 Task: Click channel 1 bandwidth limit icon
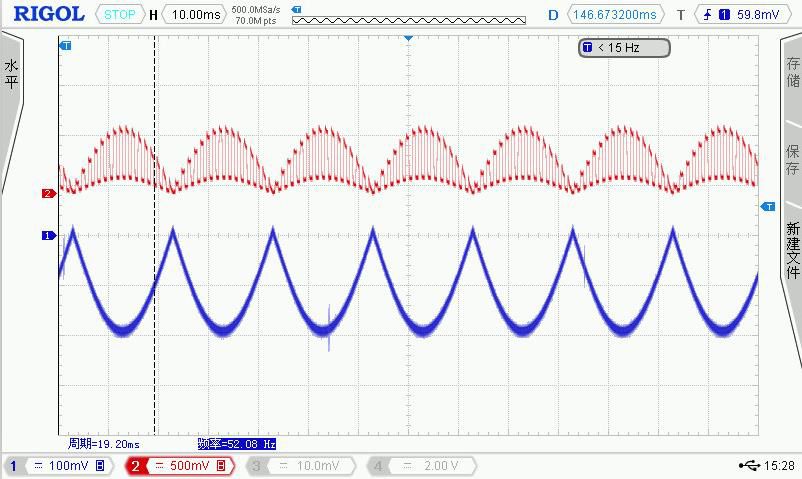tap(100, 466)
